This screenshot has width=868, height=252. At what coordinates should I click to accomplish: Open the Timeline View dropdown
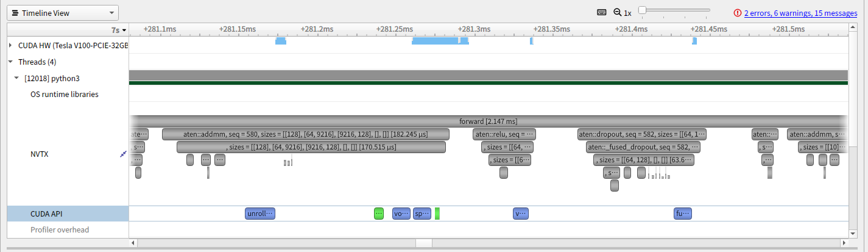click(63, 13)
